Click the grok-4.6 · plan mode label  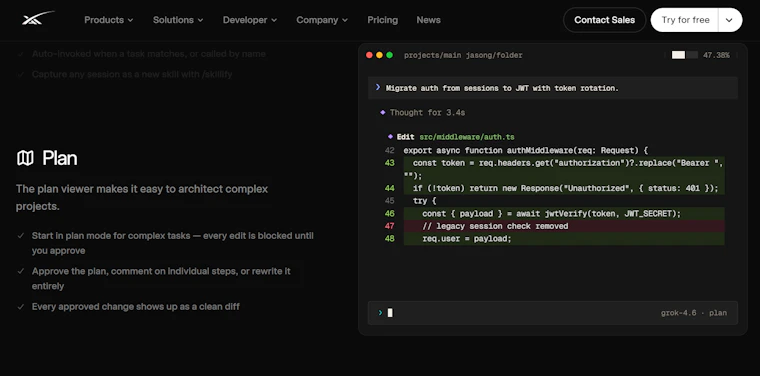coord(694,313)
